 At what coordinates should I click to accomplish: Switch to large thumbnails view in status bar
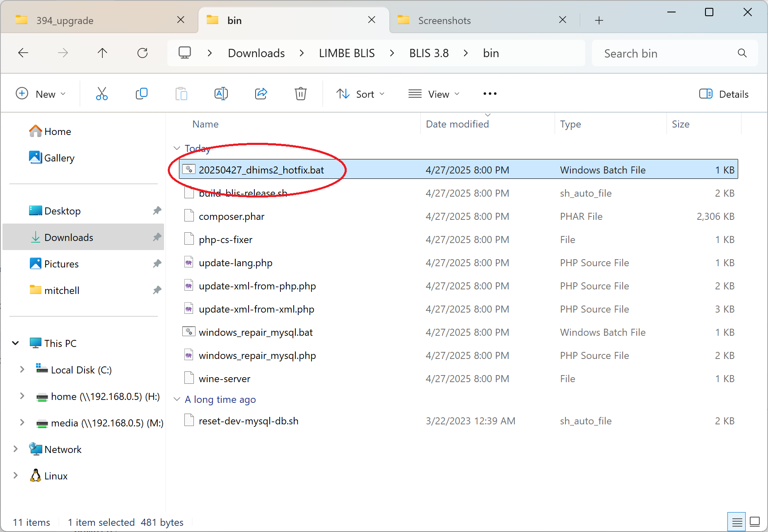coord(755,522)
